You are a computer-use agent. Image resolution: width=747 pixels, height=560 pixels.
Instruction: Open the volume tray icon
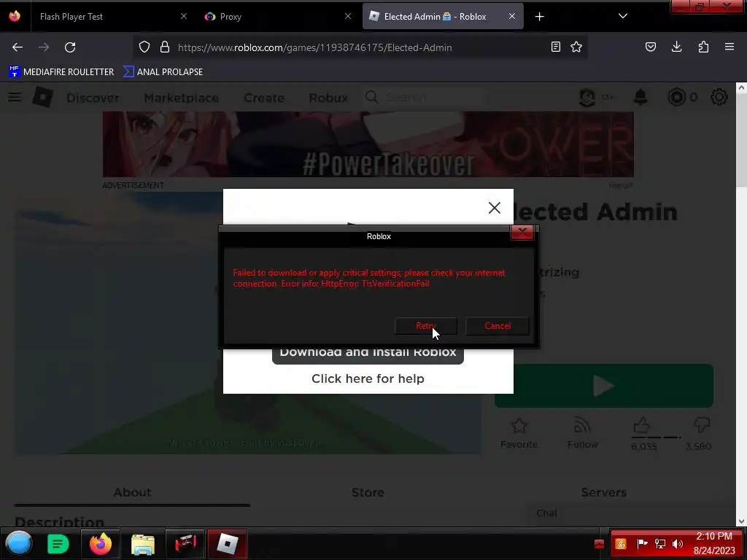[678, 544]
